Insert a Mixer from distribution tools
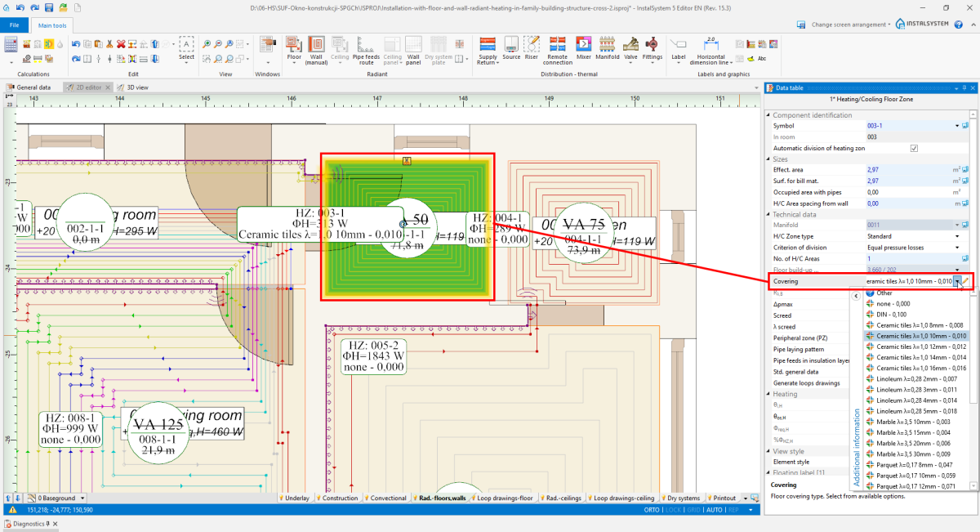980x532 pixels. click(x=583, y=44)
